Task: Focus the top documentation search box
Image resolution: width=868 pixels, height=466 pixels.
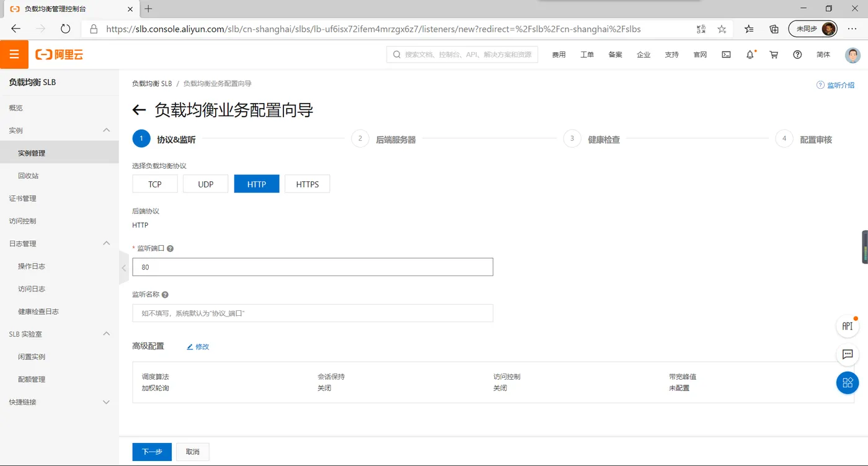Action: coord(462,55)
